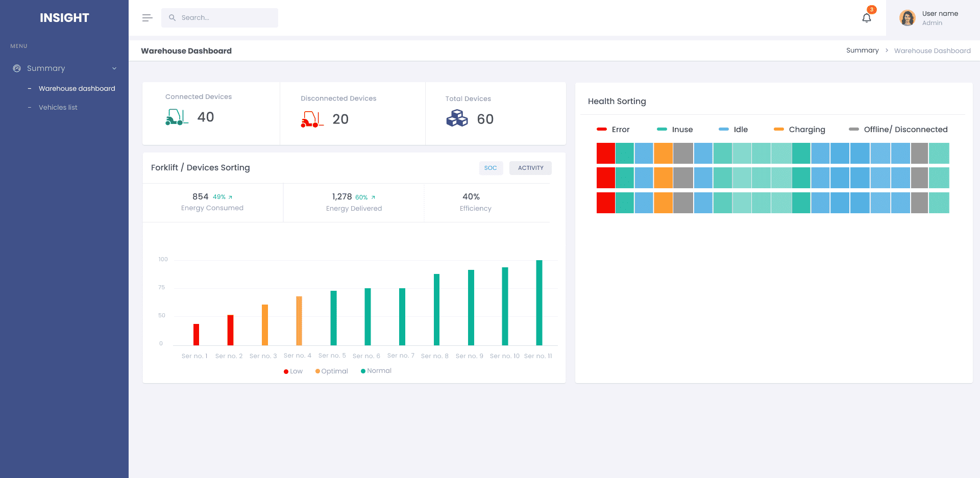Click the Total Devices value 60
Viewport: 980px width, 478px height.
click(485, 119)
